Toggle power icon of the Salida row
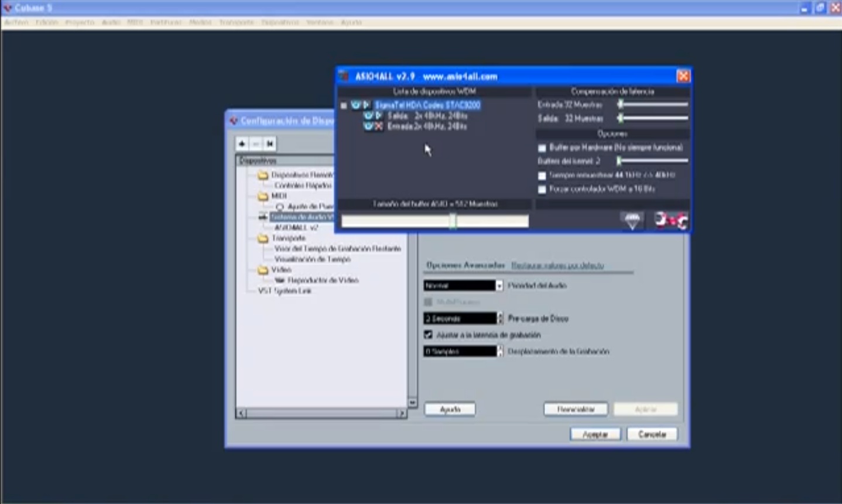The width and height of the screenshot is (842, 504). (x=368, y=116)
